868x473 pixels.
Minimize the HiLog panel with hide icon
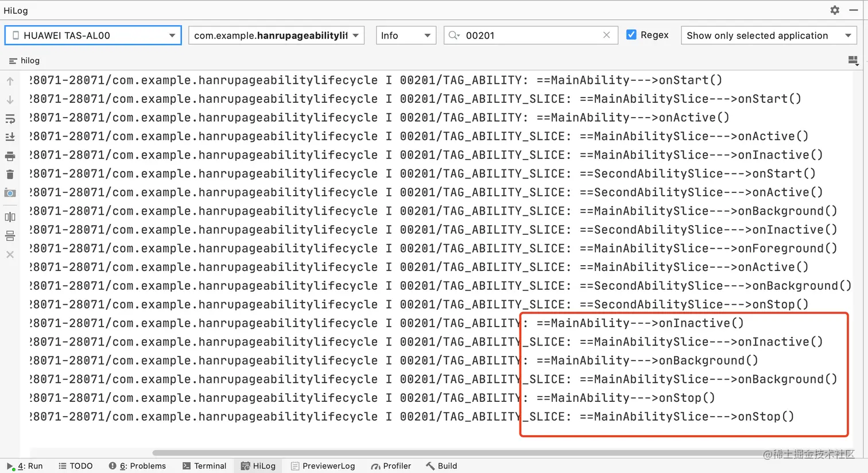click(854, 10)
